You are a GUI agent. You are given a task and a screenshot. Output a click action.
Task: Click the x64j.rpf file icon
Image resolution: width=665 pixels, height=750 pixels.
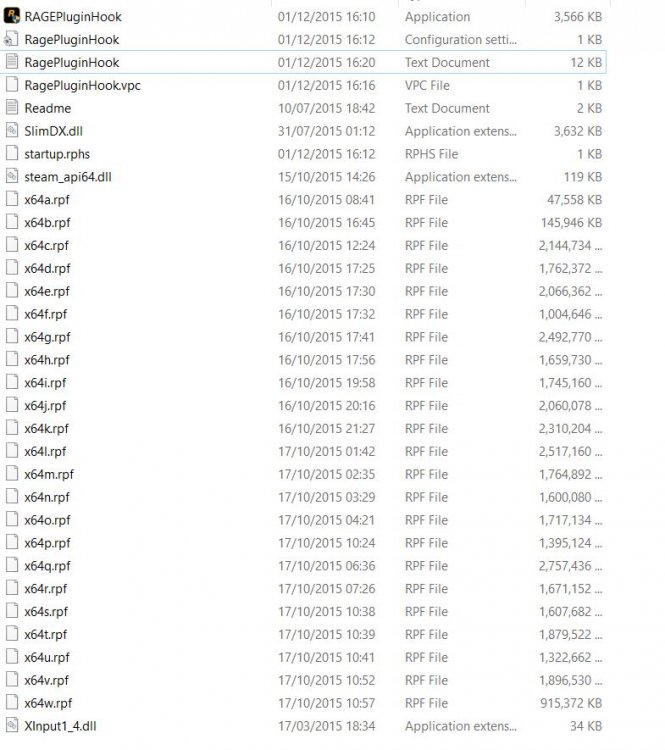tap(11, 406)
